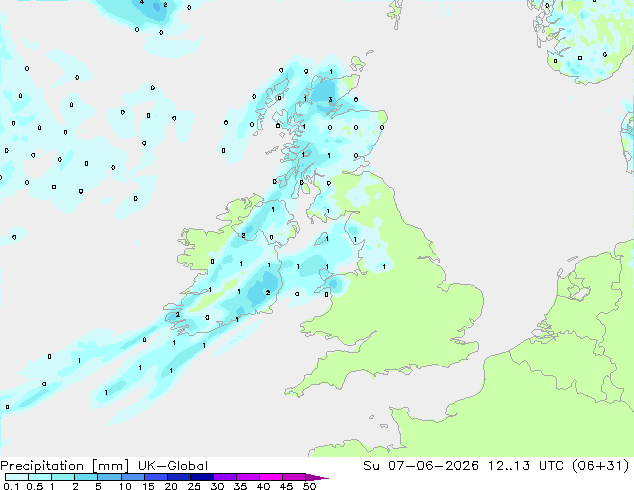Pick the 15 to 20 mm legend swatch

pyautogui.click(x=156, y=477)
